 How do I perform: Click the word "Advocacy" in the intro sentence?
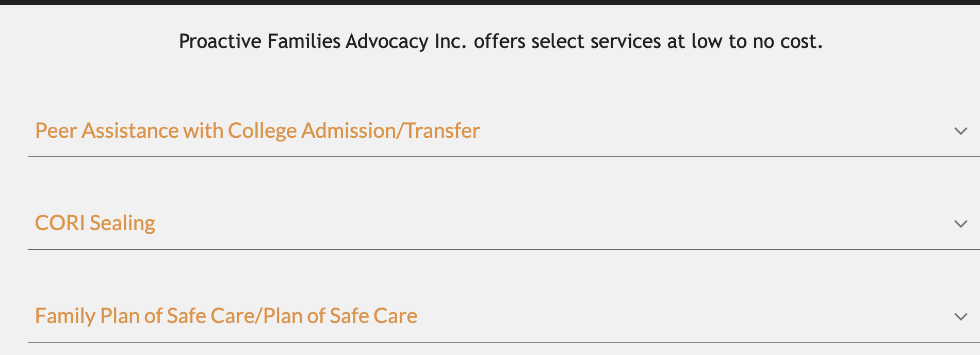click(x=387, y=41)
